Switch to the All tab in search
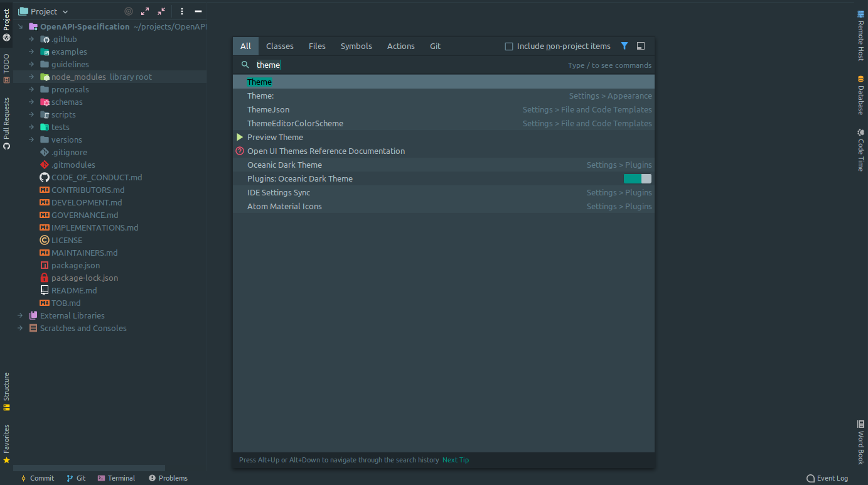 tap(245, 46)
